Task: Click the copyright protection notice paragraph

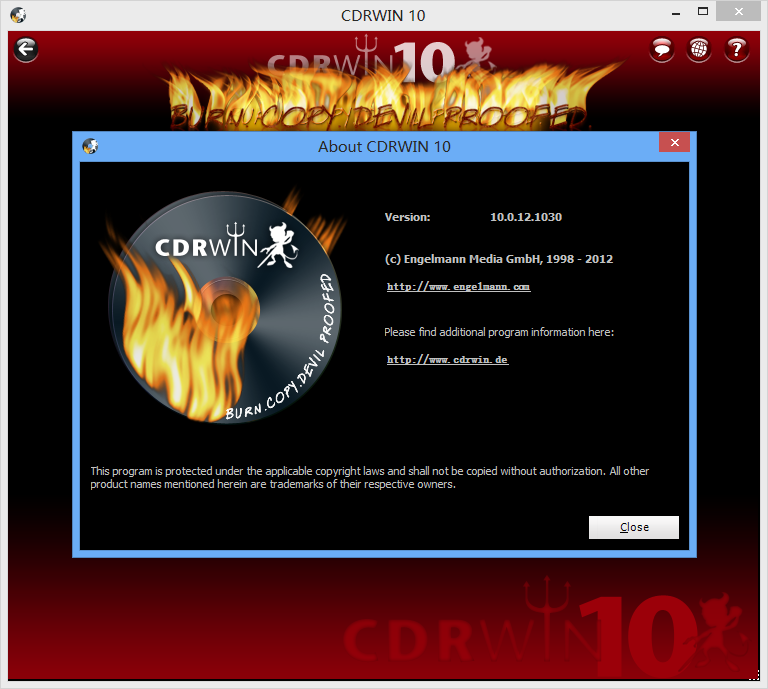Action: [369, 477]
